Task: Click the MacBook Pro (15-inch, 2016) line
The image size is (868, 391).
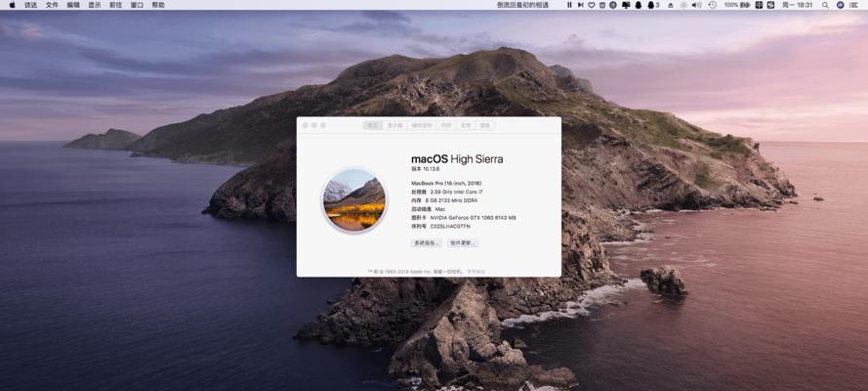Action: tap(446, 183)
